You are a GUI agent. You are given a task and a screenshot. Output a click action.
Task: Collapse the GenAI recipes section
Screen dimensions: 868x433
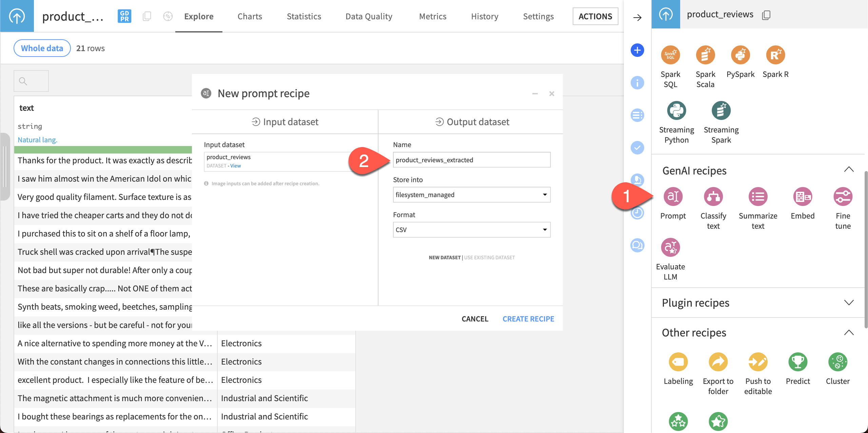pos(849,169)
